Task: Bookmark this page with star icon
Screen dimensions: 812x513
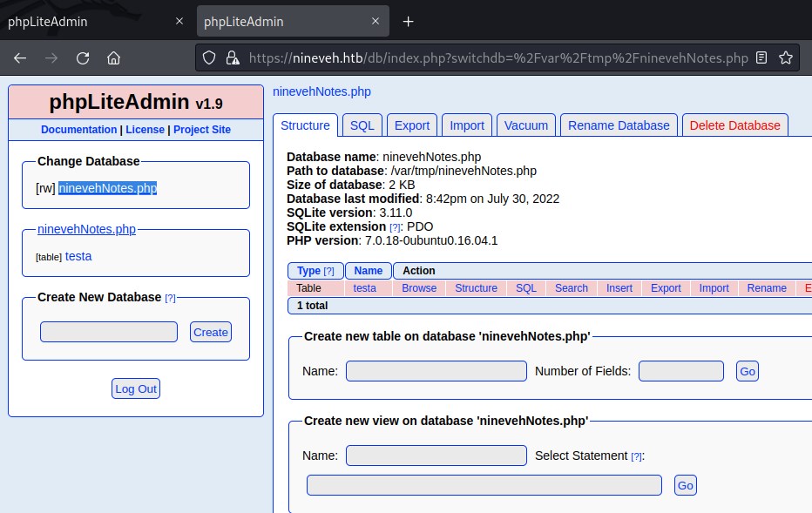Action: [785, 58]
